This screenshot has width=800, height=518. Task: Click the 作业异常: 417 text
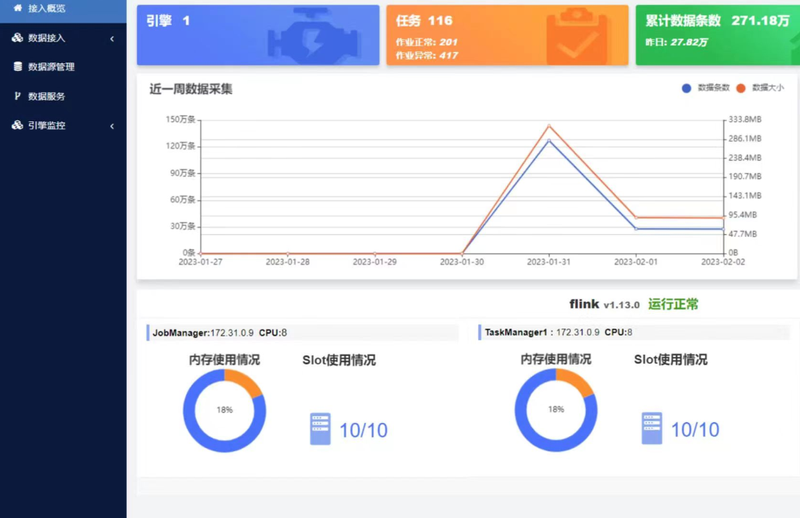pyautogui.click(x=427, y=56)
